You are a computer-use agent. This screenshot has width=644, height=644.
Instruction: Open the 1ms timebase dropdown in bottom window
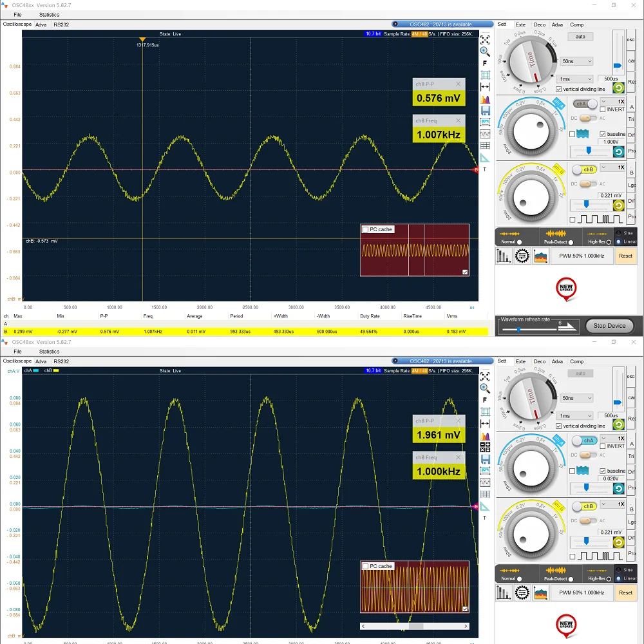coord(575,415)
